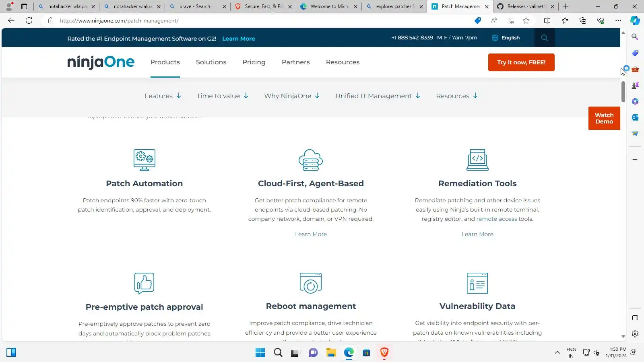Go back to the previous page
This screenshot has height=362, width=644.
(x=11, y=21)
